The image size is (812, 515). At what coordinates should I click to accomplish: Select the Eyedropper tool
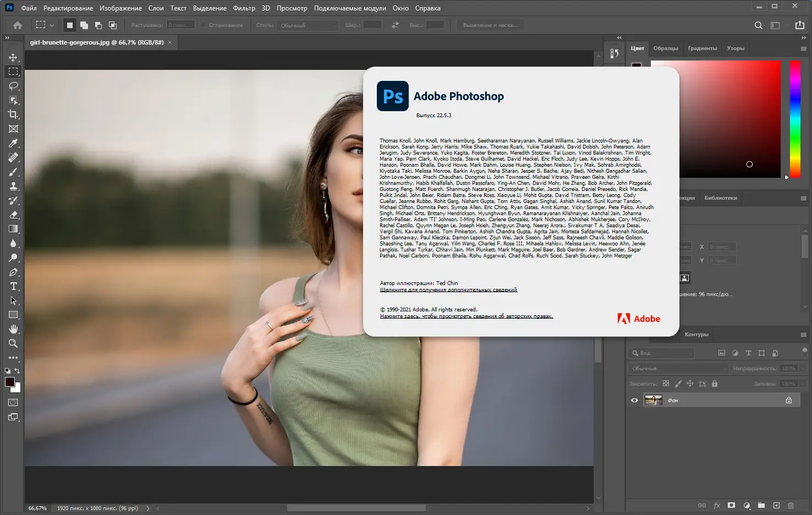point(13,143)
